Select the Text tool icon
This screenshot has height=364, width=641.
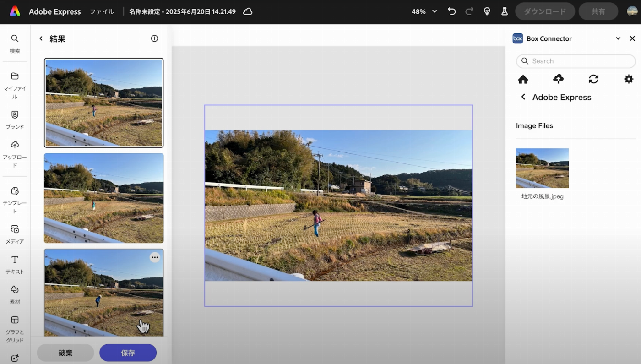click(15, 260)
